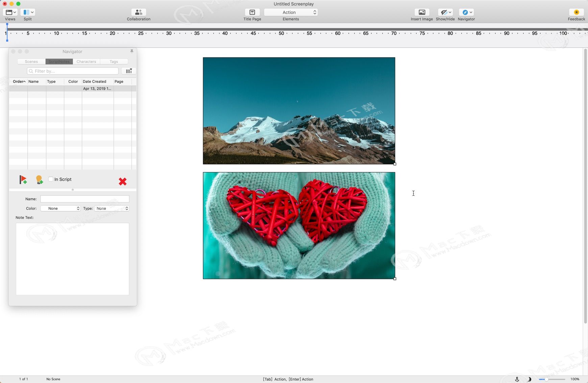Click the Note Text area

72,259
